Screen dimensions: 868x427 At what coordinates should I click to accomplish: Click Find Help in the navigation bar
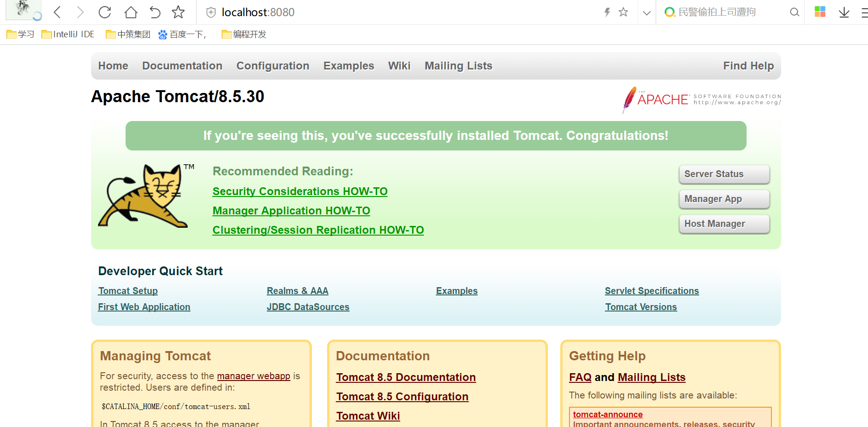click(x=748, y=66)
